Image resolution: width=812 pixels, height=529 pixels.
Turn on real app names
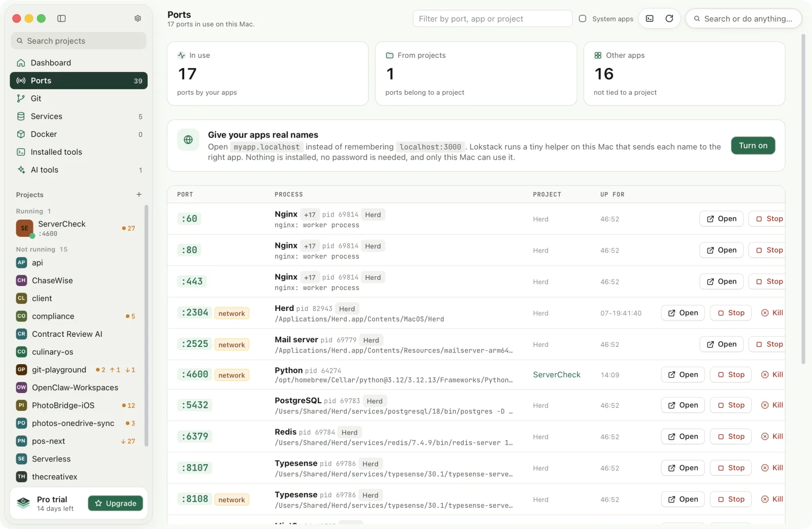coord(753,146)
